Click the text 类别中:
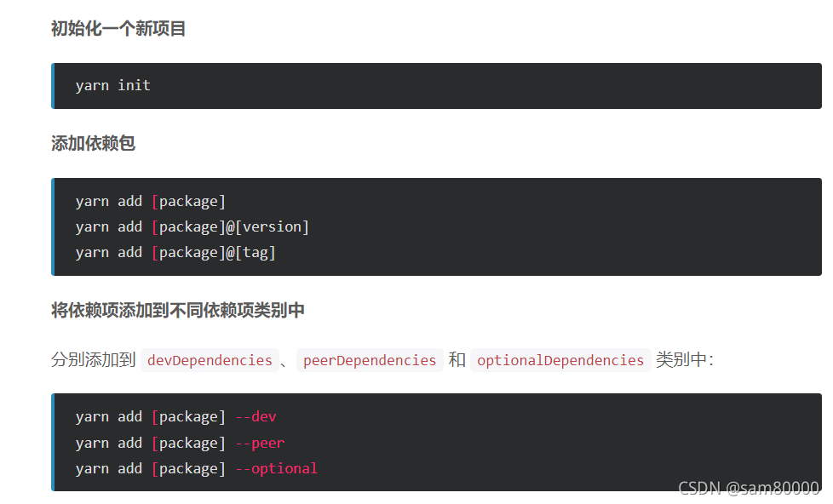Screen dimensions: 833x504 (x=685, y=360)
